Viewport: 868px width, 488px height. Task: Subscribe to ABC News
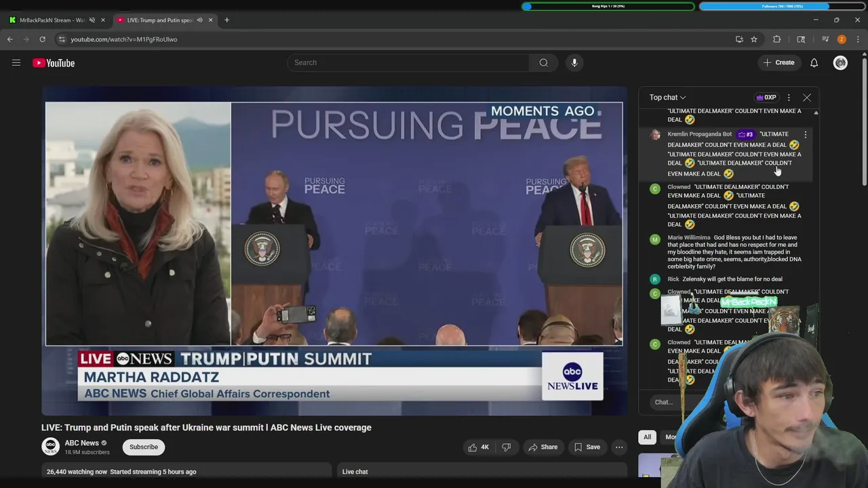point(144,447)
